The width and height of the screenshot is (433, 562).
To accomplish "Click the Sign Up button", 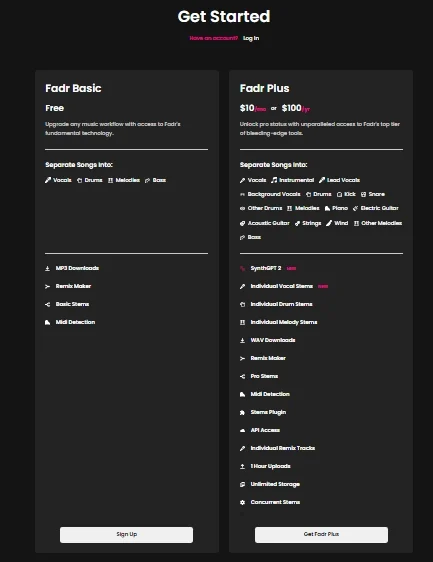I will 127,534.
